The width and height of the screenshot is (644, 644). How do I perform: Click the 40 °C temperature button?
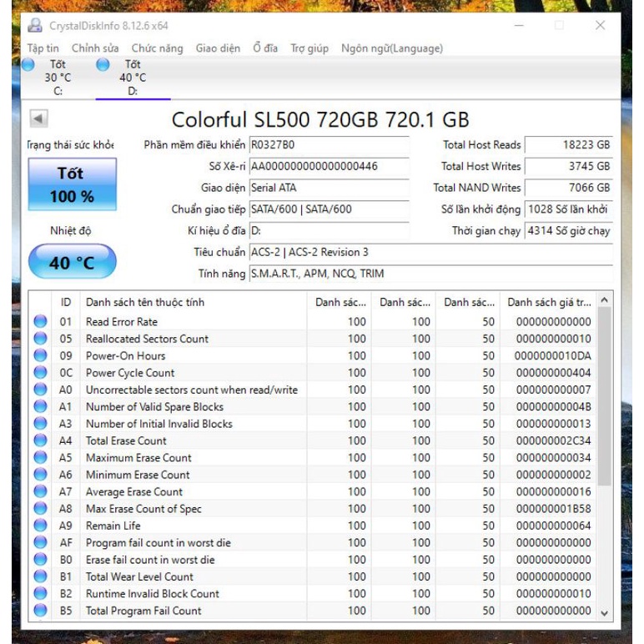tap(73, 262)
